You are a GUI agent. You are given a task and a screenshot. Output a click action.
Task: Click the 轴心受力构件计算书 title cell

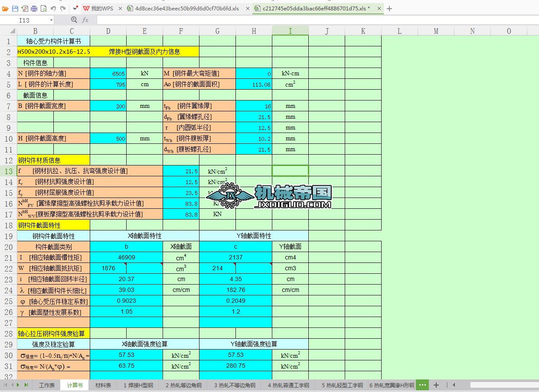(54, 41)
